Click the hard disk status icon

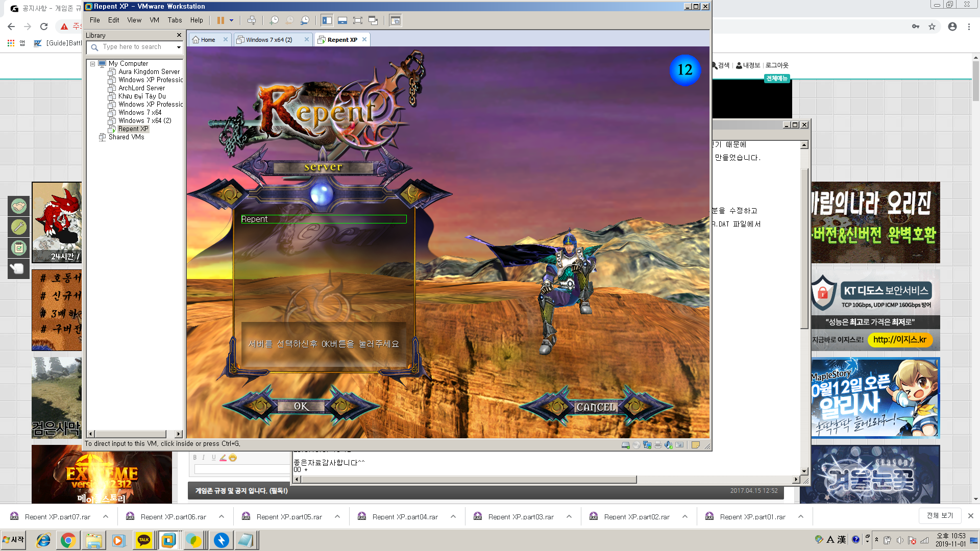point(626,445)
